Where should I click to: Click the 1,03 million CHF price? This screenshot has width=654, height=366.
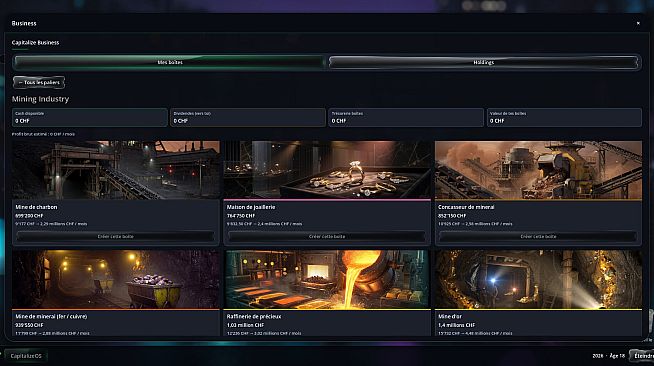point(245,325)
